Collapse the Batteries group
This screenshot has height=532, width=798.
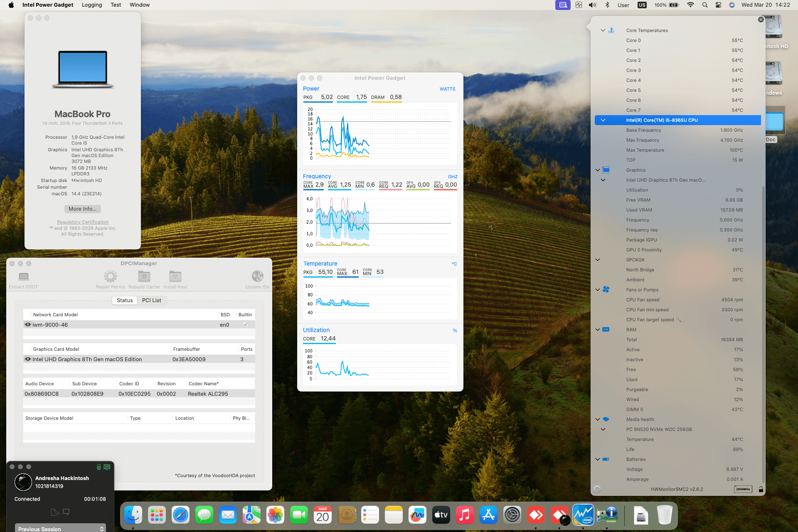tap(598, 459)
